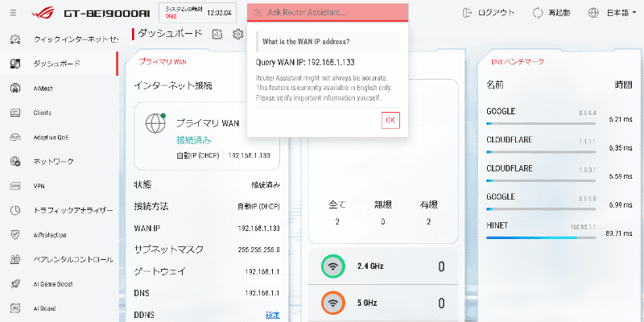Open ネットワーク menu item

[x=54, y=162]
